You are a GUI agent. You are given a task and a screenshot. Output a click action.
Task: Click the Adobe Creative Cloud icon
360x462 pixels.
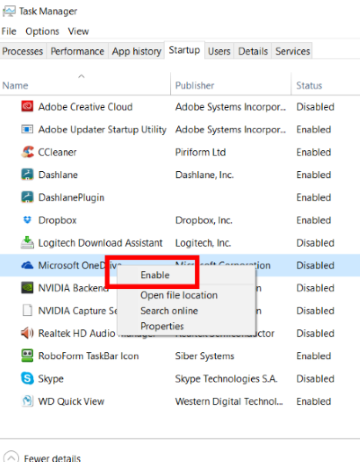click(27, 107)
